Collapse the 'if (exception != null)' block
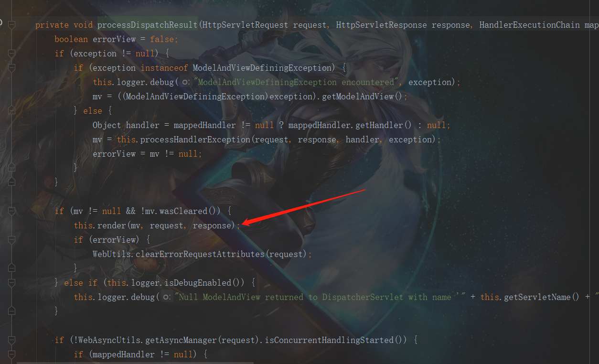The height and width of the screenshot is (364, 599). coord(12,54)
